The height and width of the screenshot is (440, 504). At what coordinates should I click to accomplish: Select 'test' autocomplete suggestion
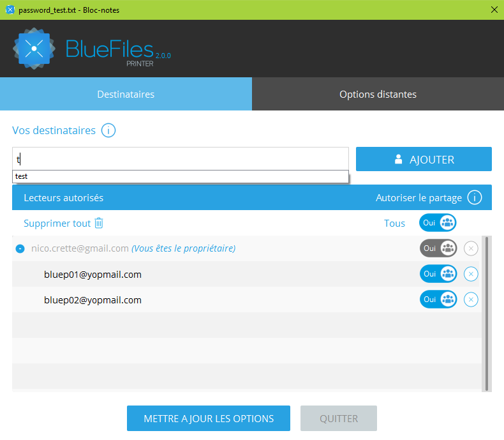(181, 177)
